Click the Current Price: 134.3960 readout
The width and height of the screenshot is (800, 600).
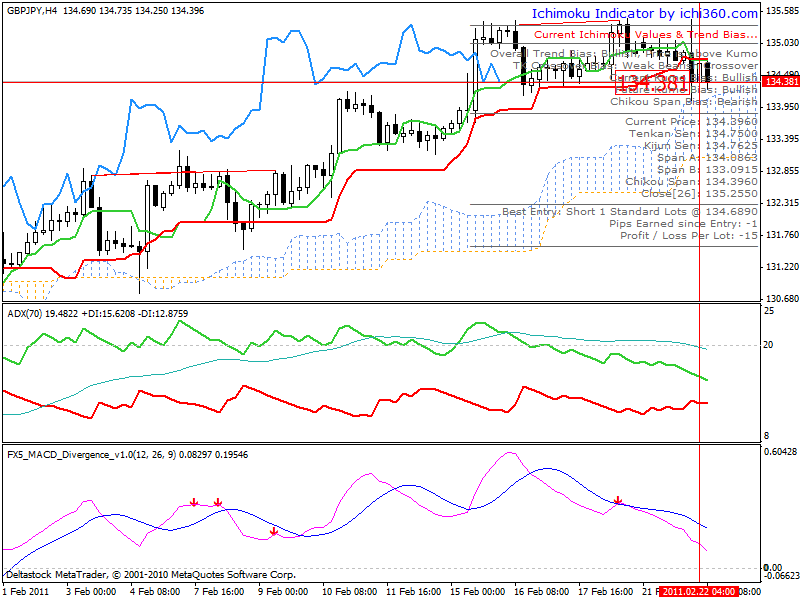pyautogui.click(x=692, y=121)
